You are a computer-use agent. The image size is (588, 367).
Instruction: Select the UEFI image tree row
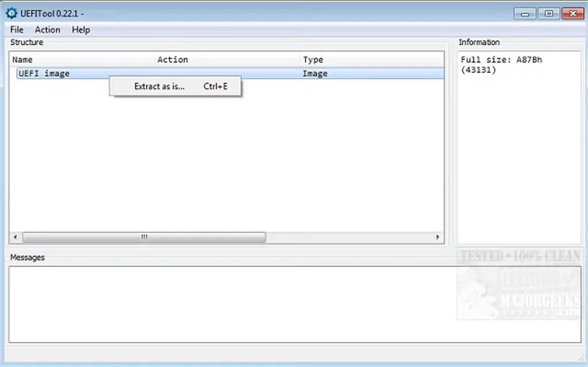coord(230,73)
